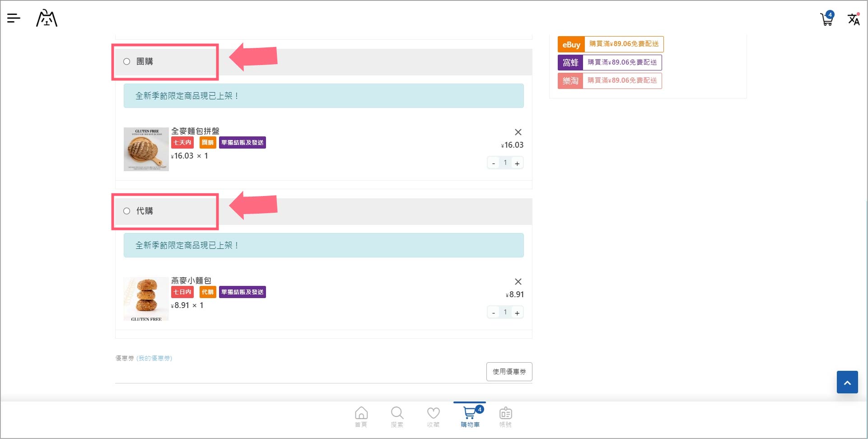This screenshot has width=868, height=439.
Task: Click the 使用優惠券 button
Action: click(509, 372)
